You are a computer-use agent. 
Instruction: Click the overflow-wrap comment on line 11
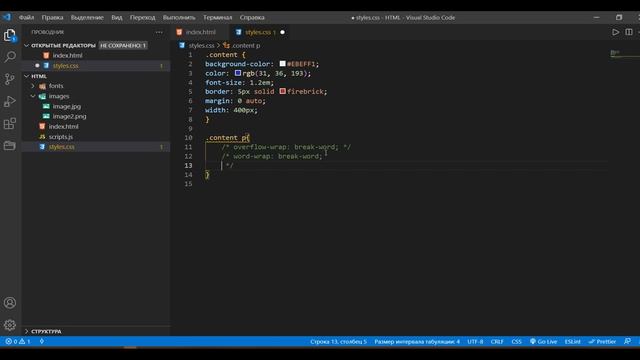point(286,147)
